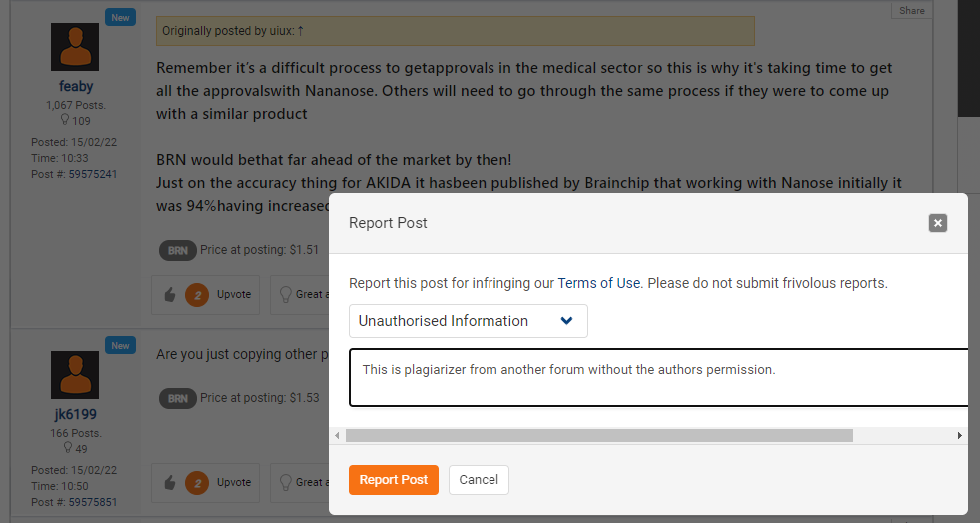Open jk6199's user profile avatar
980x523 pixels.
[75, 375]
